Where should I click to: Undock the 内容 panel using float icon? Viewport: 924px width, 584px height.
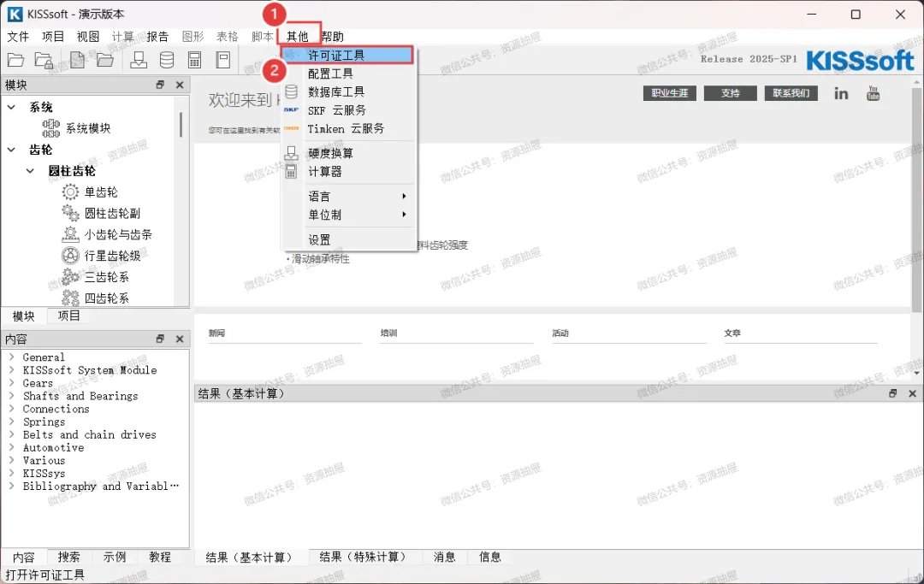pyautogui.click(x=160, y=339)
